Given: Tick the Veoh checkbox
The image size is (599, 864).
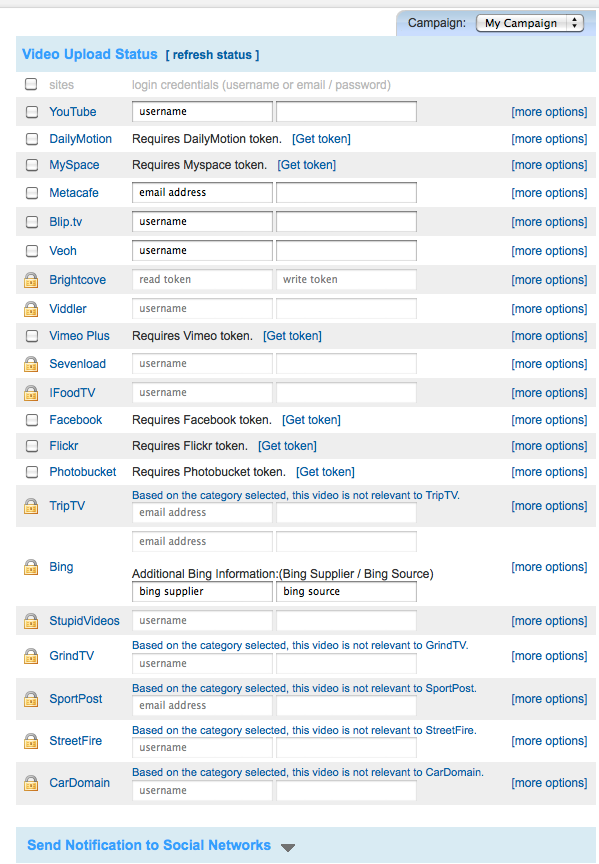Looking at the screenshot, I should click(32, 251).
